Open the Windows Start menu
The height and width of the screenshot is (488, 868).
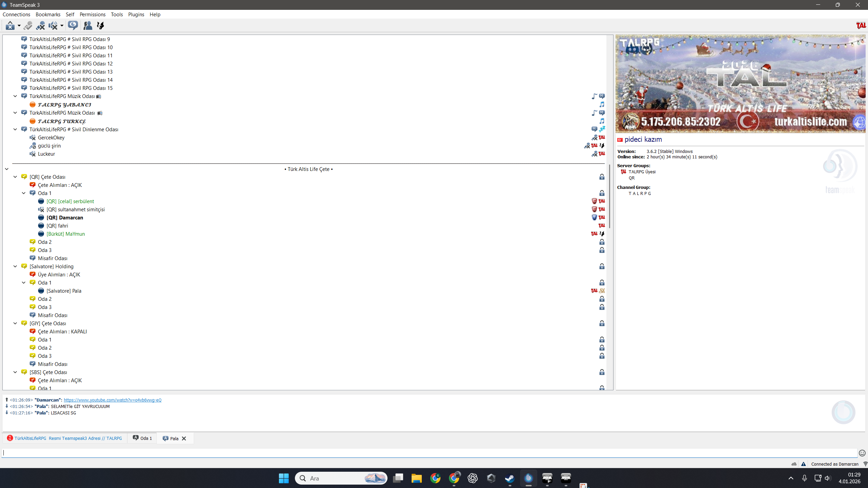tap(284, 478)
